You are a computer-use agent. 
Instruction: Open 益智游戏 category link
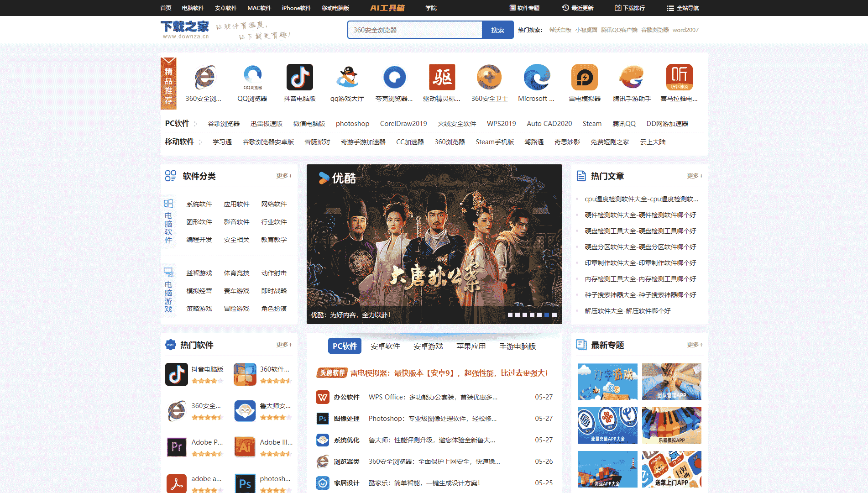pyautogui.click(x=199, y=273)
